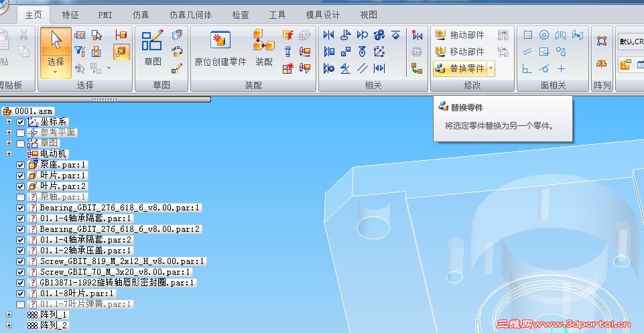Click the double diagonal lines icon in 相关 group
The height and width of the screenshot is (333, 644).
click(x=363, y=68)
